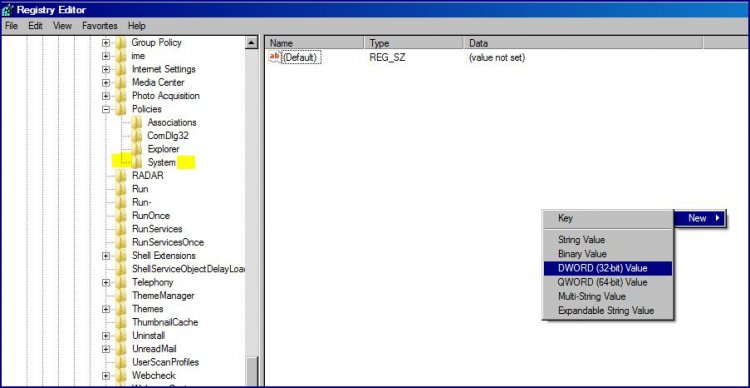Click the ab string icon of (Default)

point(275,57)
